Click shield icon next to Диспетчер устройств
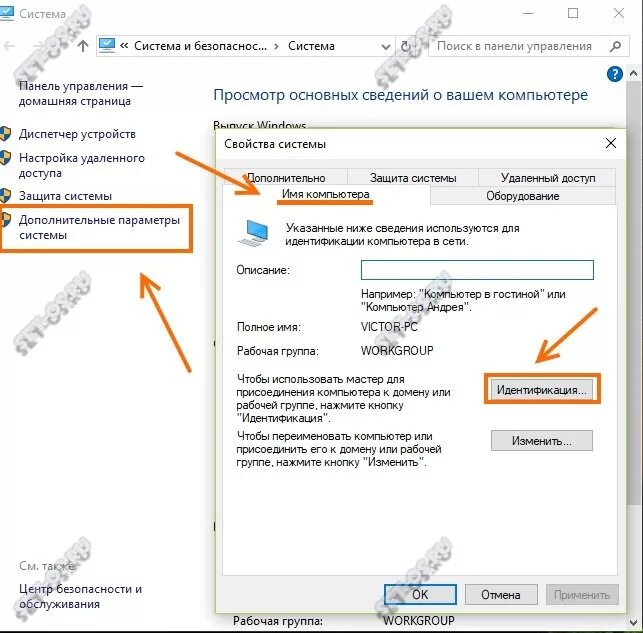Viewport: 643px width, 633px height. click(5, 134)
